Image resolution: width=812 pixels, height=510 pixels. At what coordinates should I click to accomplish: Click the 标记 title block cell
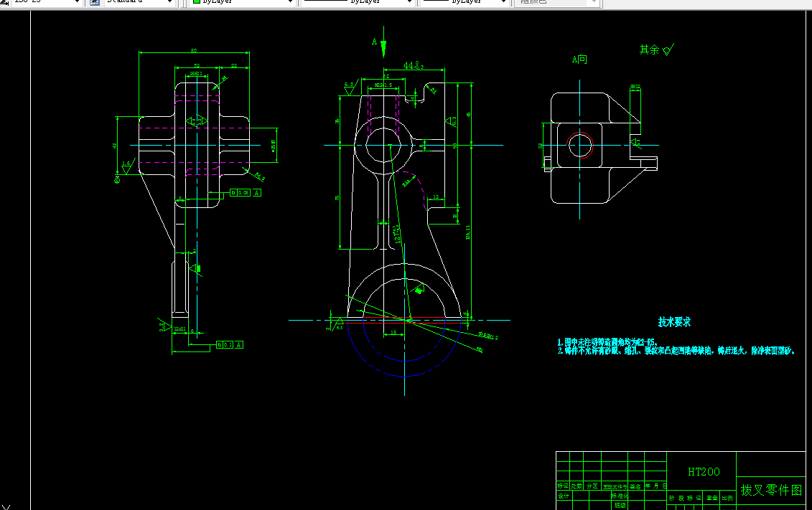pos(563,486)
